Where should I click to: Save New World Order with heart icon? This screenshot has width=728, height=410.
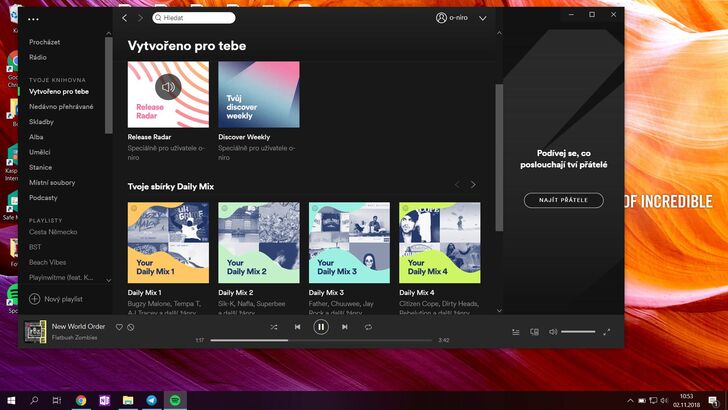click(x=119, y=327)
